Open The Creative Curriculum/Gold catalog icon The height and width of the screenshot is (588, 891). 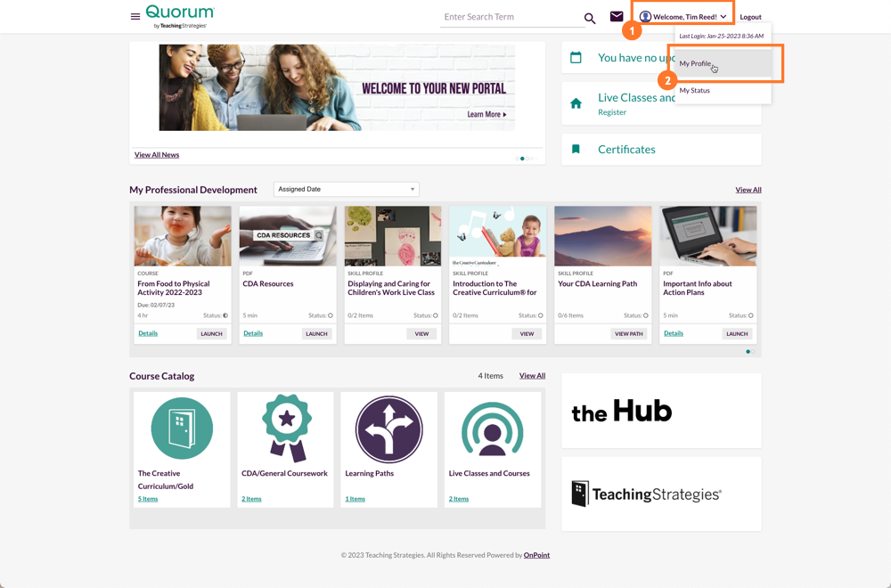(182, 429)
